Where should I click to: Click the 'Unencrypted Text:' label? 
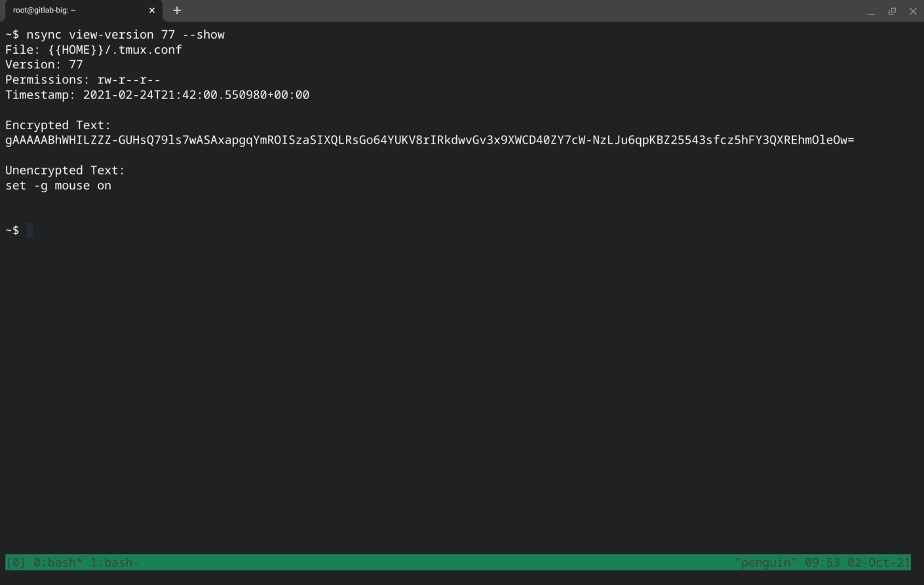tap(65, 171)
